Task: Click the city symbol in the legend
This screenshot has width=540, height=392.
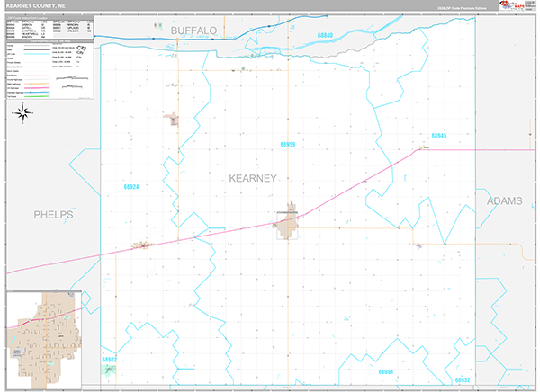Action: (x=80, y=49)
